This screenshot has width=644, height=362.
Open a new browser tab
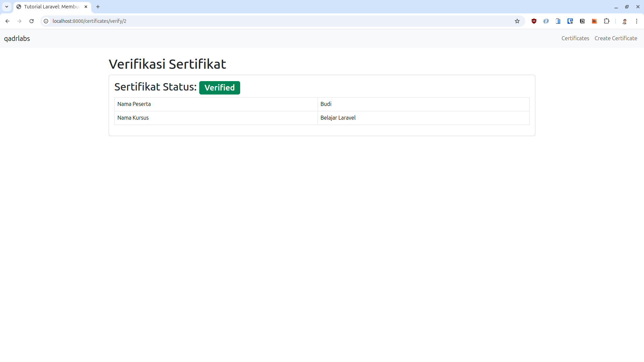[98, 7]
